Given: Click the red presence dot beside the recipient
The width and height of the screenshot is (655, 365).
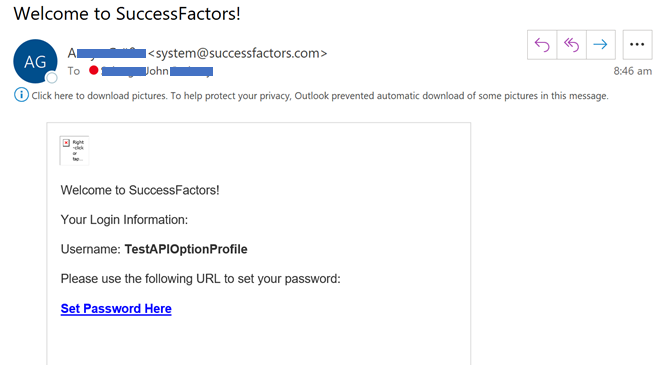Looking at the screenshot, I should click(94, 71).
